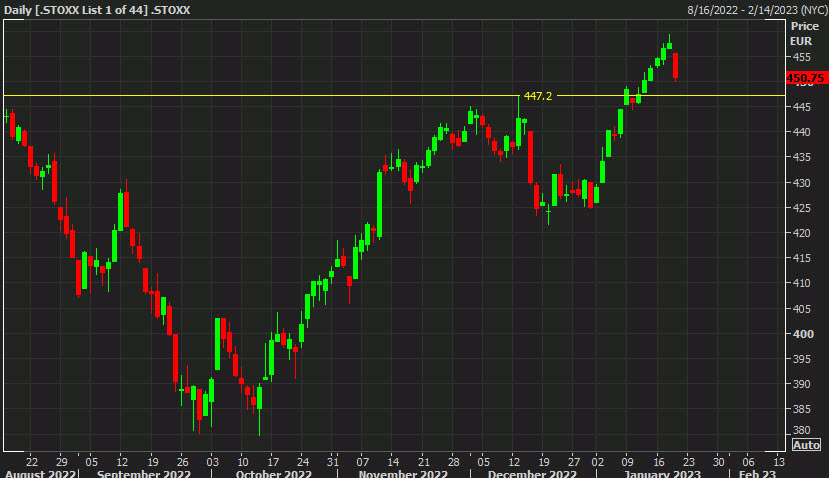Click the November 2022 month label
Viewport: 829px width, 478px height.
click(x=403, y=473)
